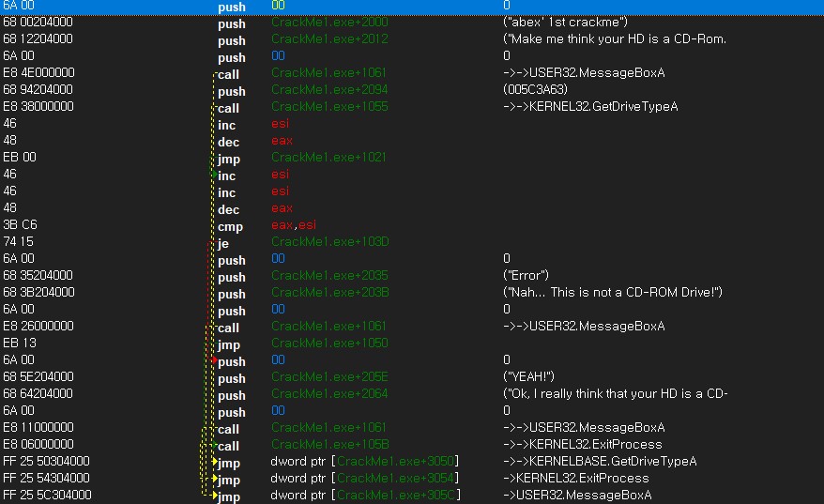The height and width of the screenshot is (504, 824).
Task: Select bytes 68 35204000
Action: click(x=38, y=275)
